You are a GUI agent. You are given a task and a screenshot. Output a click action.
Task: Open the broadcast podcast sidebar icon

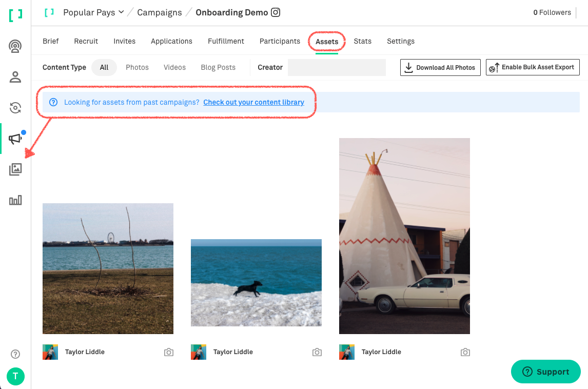[x=15, y=47]
